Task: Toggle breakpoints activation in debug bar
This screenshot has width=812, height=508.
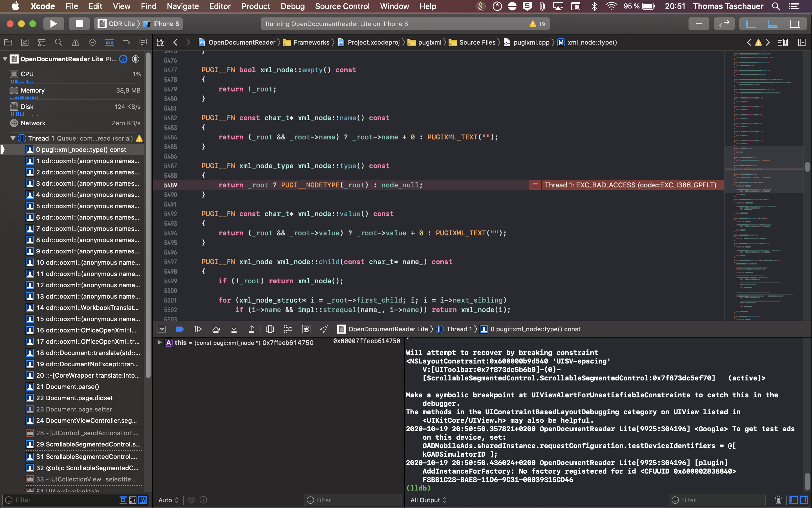Action: pyautogui.click(x=180, y=329)
